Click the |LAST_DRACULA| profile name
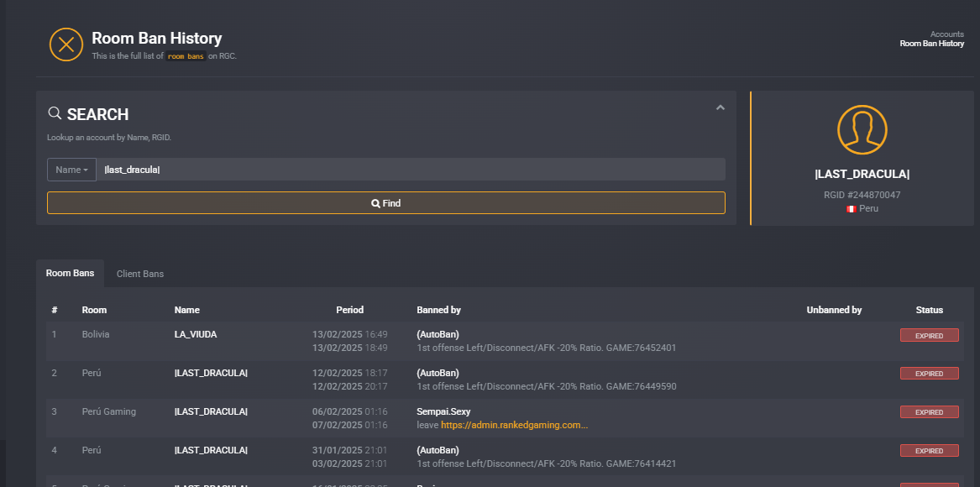Viewport: 980px width, 487px height. click(862, 174)
